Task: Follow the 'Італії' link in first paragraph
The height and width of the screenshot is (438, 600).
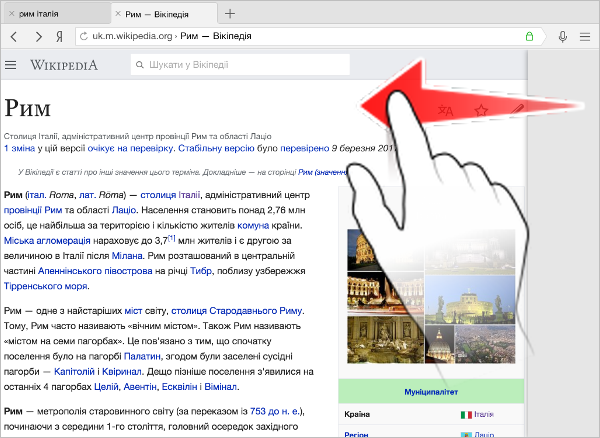Action: point(189,195)
